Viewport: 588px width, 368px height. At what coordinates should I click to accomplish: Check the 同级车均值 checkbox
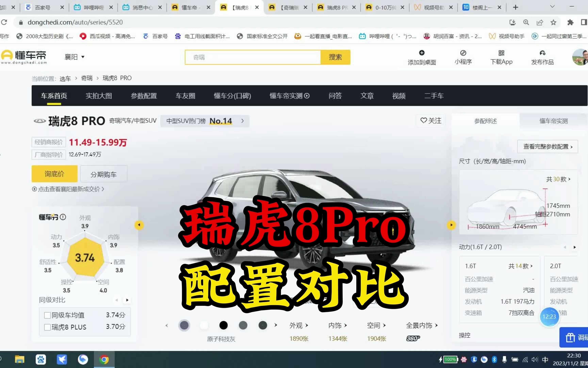tap(47, 315)
